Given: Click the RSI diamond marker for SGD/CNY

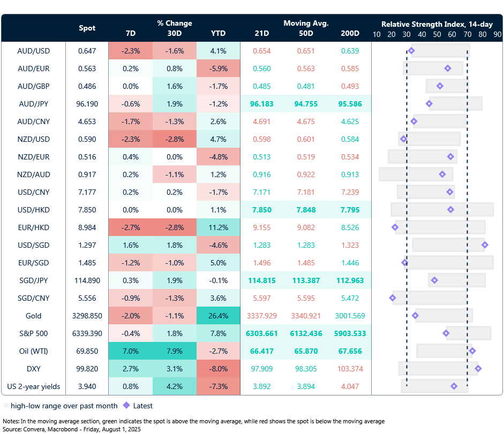Looking at the screenshot, I should tap(393, 298).
